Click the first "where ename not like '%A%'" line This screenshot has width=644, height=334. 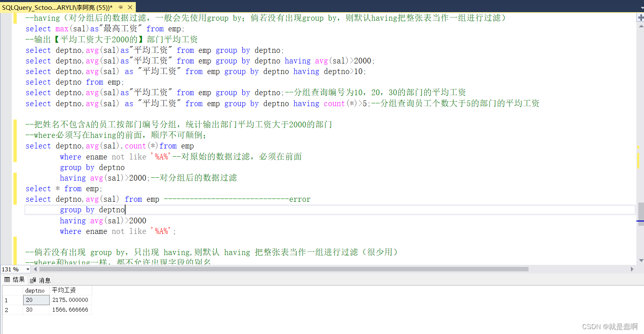[x=181, y=157]
